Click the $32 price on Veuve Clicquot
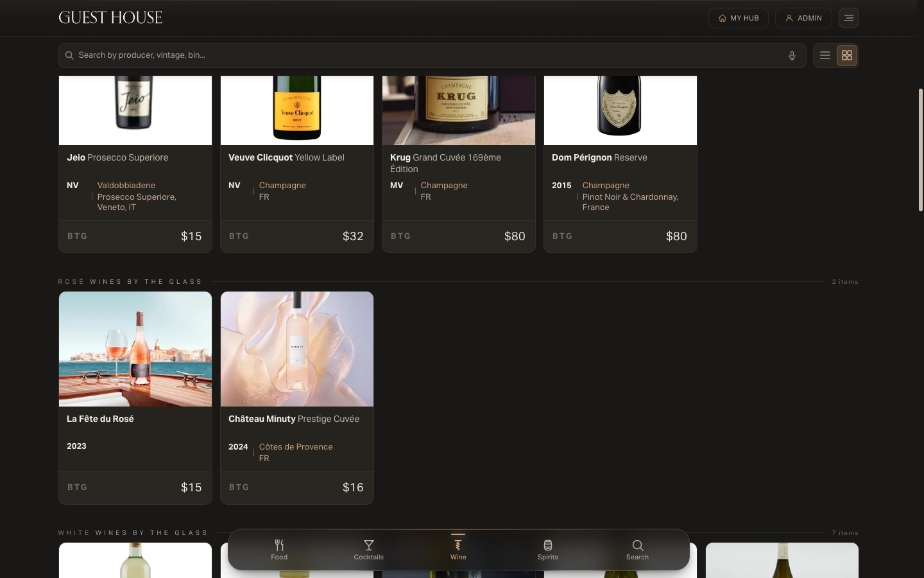This screenshot has width=924, height=578. tap(353, 236)
